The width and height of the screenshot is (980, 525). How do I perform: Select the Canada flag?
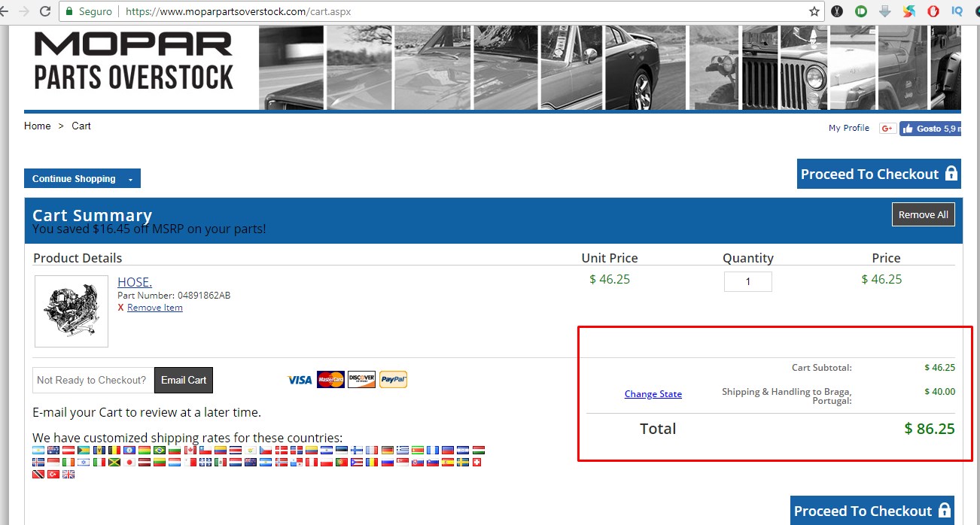click(190, 451)
